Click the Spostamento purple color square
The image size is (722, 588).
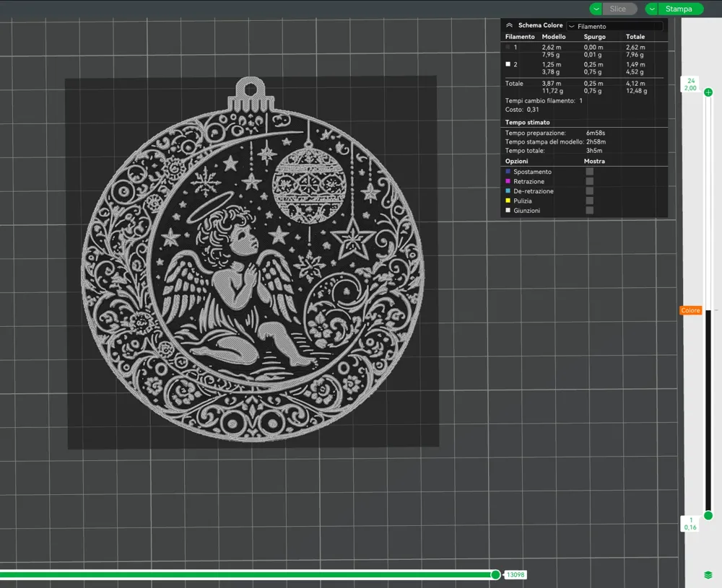[x=508, y=172]
